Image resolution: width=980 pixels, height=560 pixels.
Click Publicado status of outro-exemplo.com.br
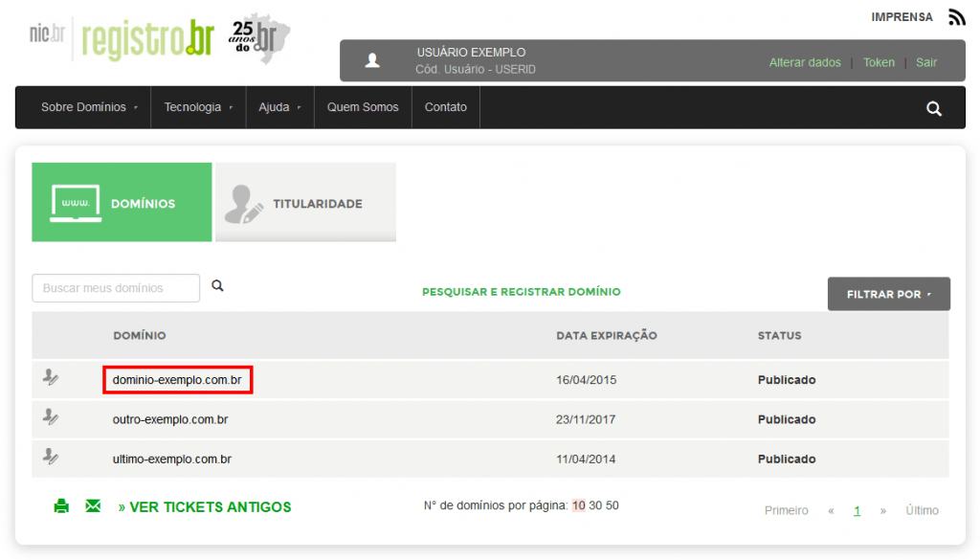point(787,419)
